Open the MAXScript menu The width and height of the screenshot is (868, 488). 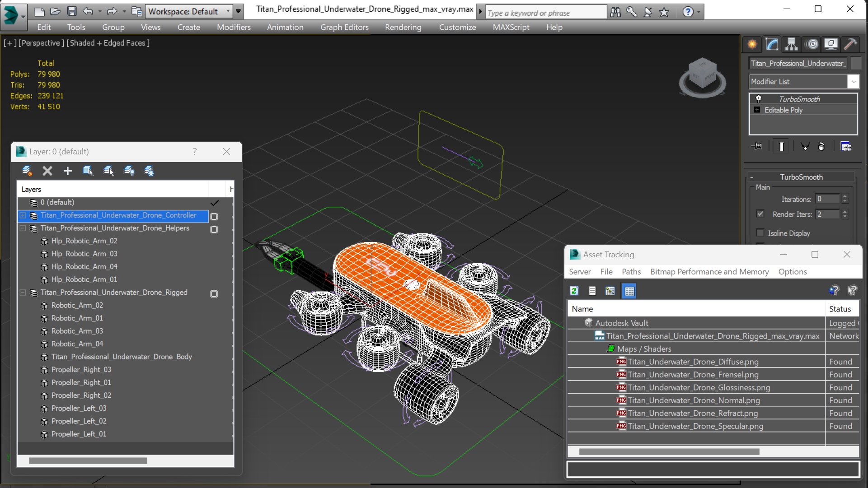click(x=511, y=27)
